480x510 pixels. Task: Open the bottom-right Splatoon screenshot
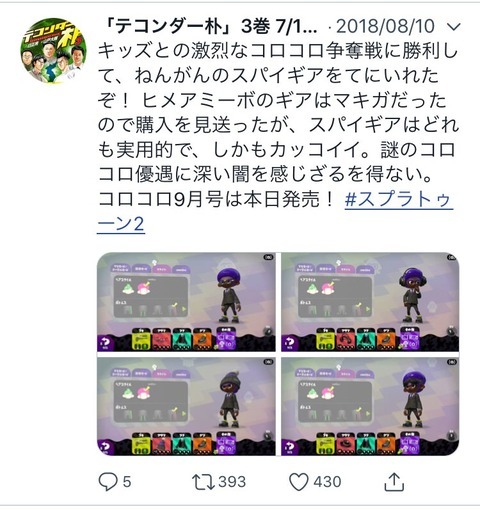pos(370,406)
